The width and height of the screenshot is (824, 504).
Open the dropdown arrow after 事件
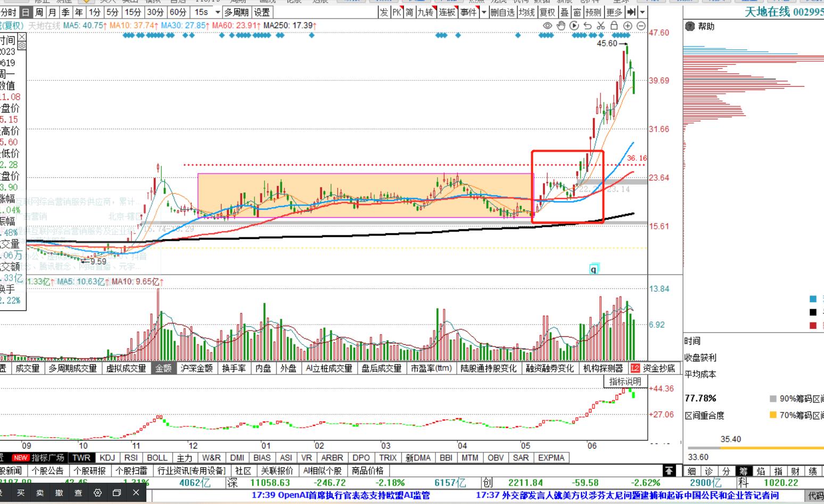pyautogui.click(x=484, y=12)
